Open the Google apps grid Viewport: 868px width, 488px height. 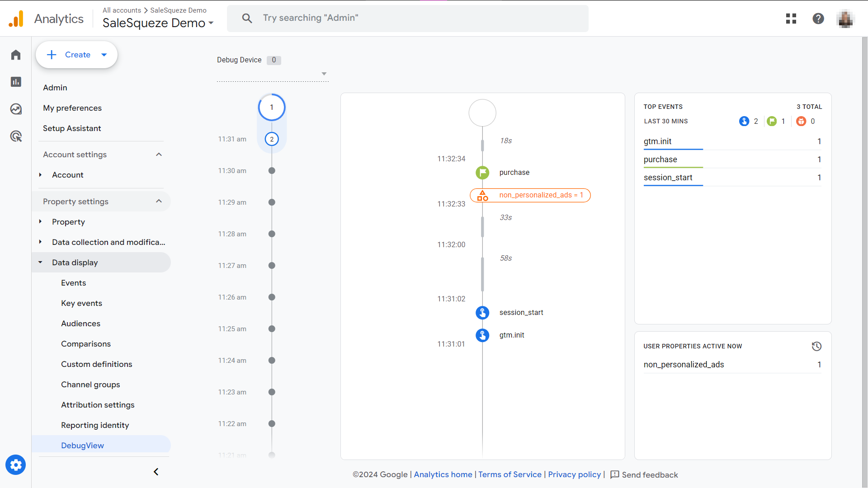pos(791,19)
